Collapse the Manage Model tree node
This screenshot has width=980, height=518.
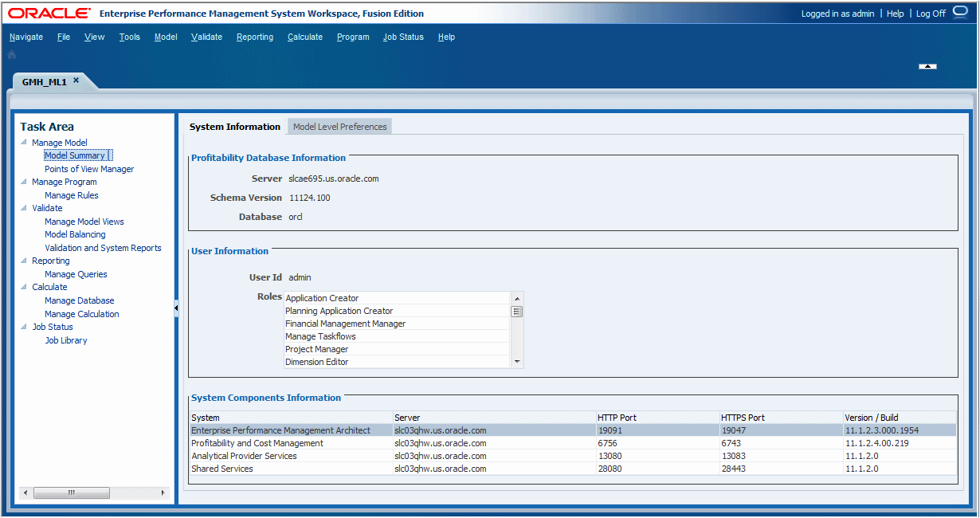click(x=24, y=143)
